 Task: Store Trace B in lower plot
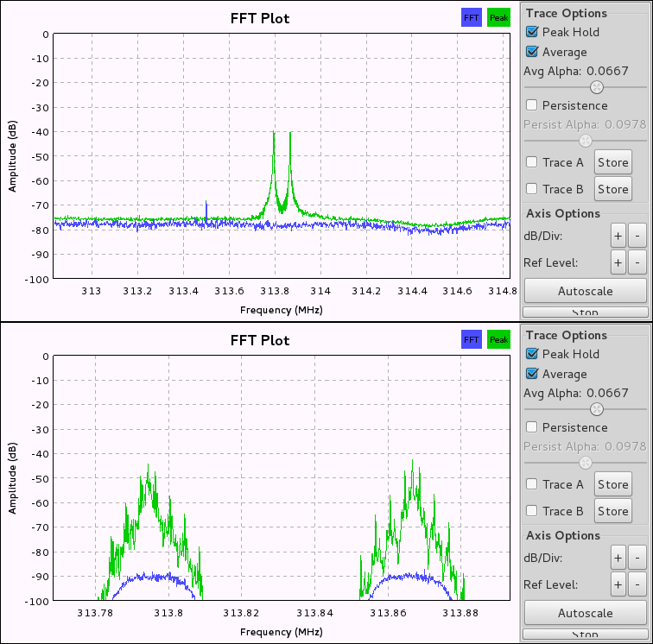pyautogui.click(x=613, y=511)
